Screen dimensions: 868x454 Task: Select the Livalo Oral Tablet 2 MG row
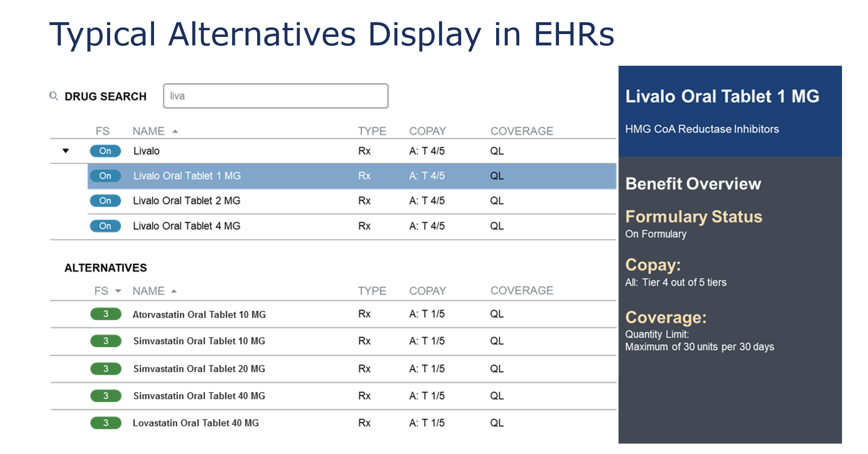pyautogui.click(x=352, y=201)
